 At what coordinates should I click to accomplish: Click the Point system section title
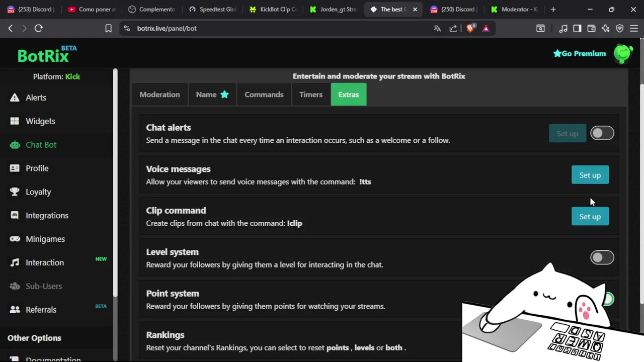(173, 294)
